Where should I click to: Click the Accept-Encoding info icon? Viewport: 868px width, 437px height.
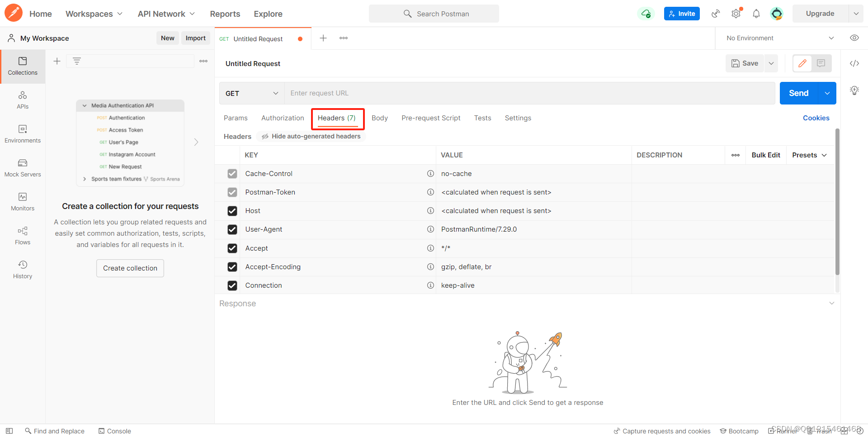coord(430,267)
